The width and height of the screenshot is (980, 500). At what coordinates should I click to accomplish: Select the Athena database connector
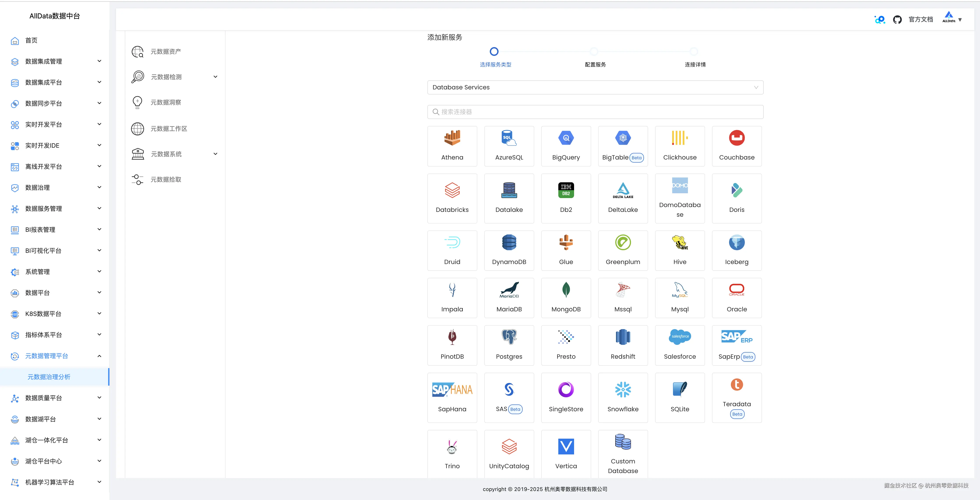point(452,146)
